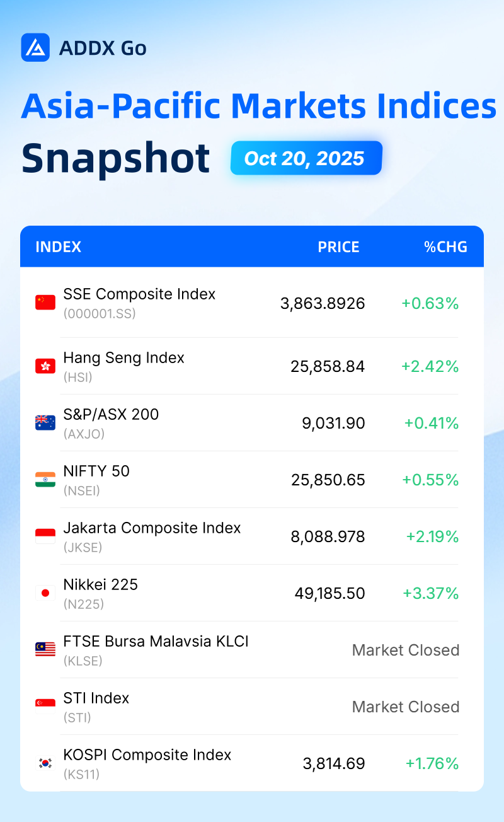Click the STI Index Market Closed status
504x822 pixels.
pyautogui.click(x=406, y=707)
